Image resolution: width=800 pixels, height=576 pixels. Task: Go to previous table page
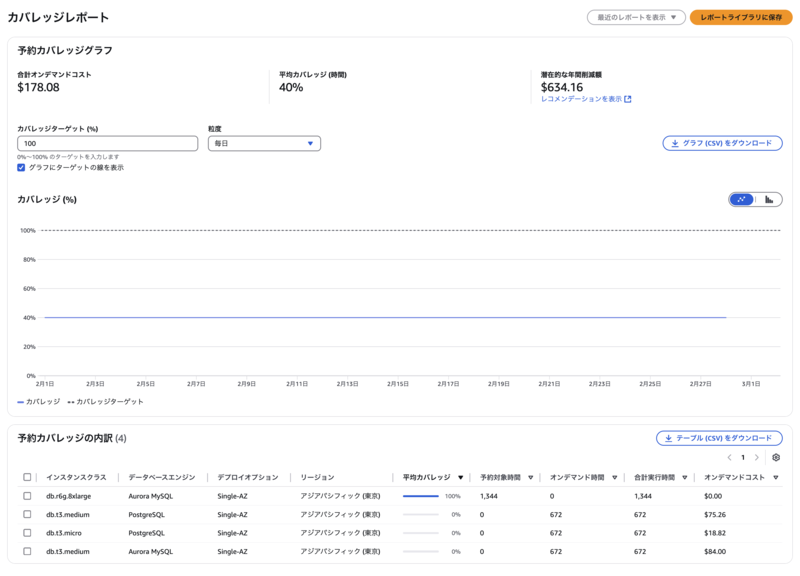[729, 457]
